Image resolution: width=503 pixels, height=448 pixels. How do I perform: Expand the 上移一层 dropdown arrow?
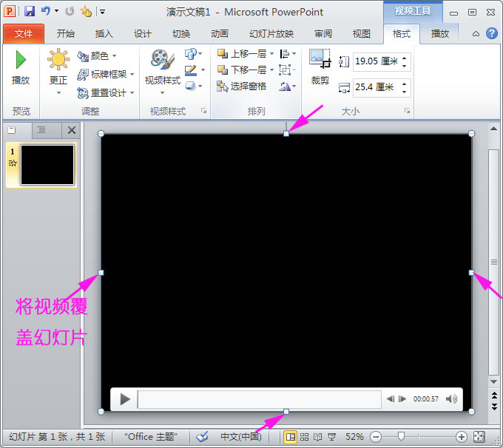[x=271, y=53]
